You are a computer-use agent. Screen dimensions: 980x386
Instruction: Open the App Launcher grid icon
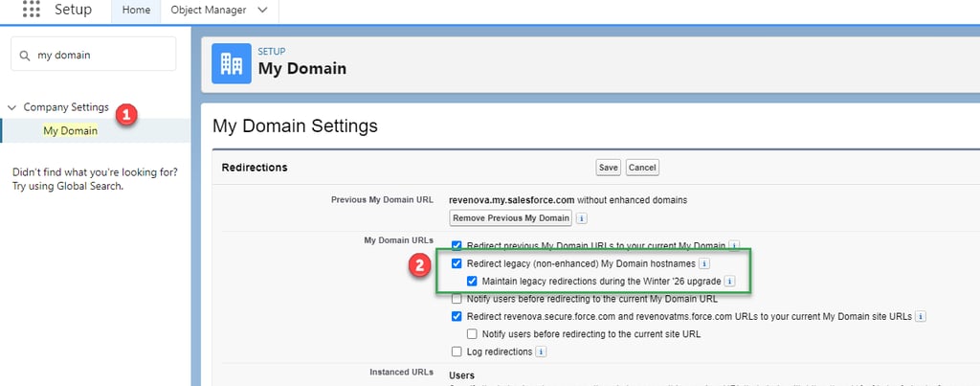coord(32,9)
